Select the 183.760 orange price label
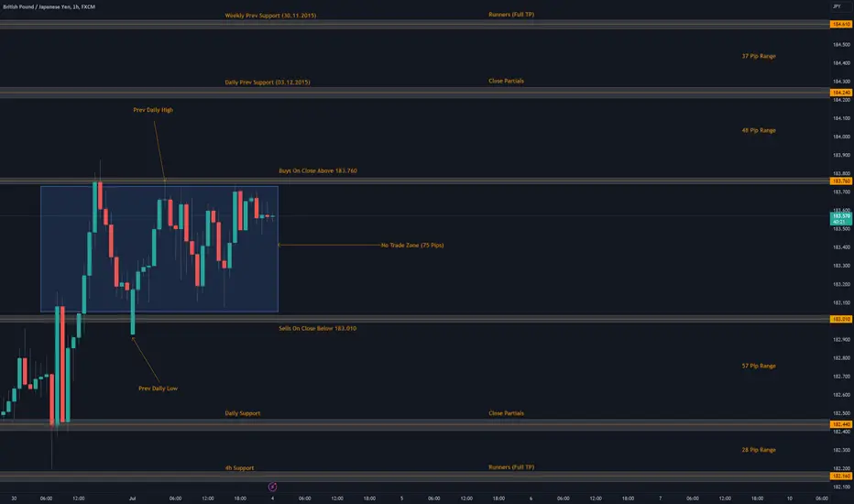The height and width of the screenshot is (504, 854). (x=841, y=181)
